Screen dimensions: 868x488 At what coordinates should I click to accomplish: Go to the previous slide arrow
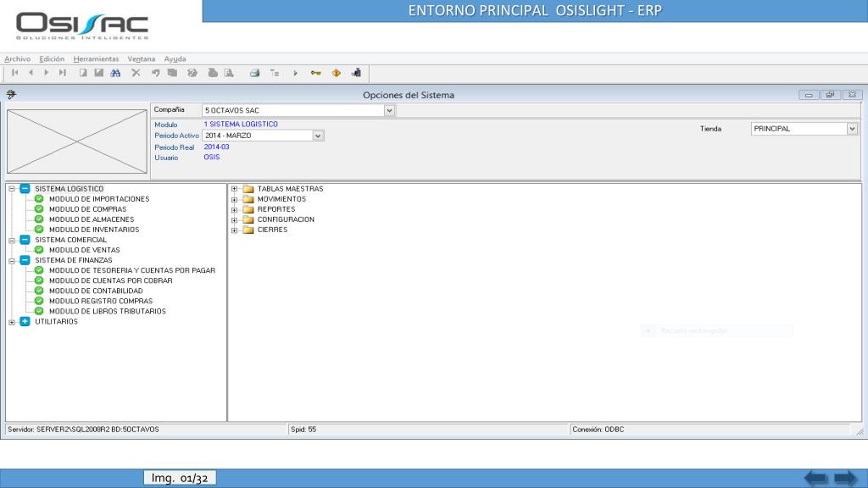point(816,478)
